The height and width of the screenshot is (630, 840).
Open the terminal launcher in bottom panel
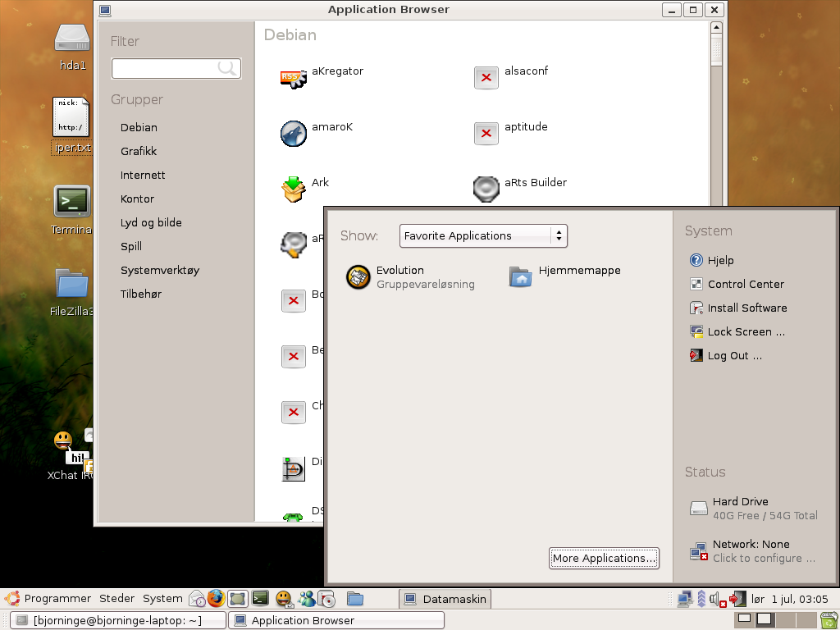click(260, 598)
